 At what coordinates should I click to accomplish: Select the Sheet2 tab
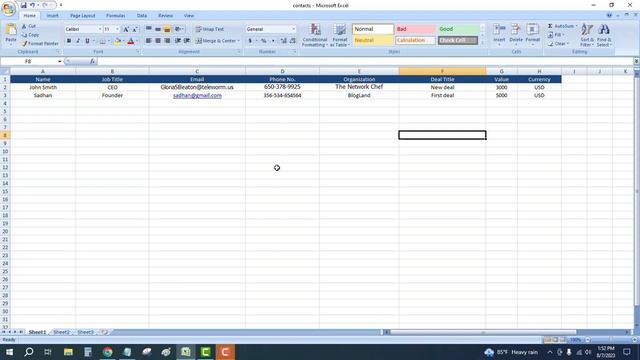click(61, 332)
